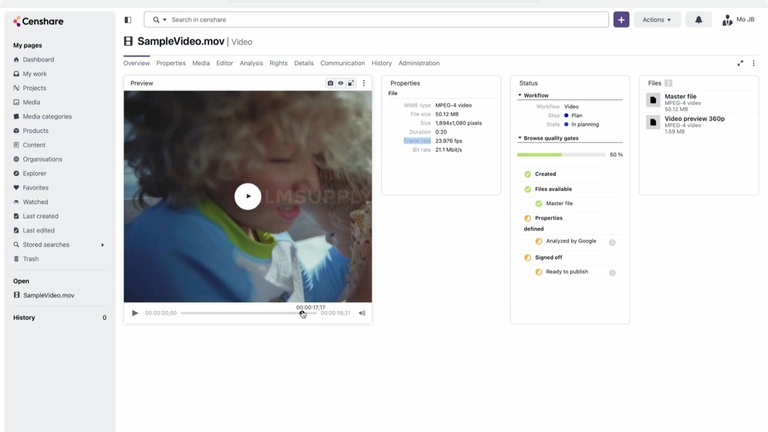The width and height of the screenshot is (768, 432).
Task: Click the quality gates progress bar
Action: 561,154
